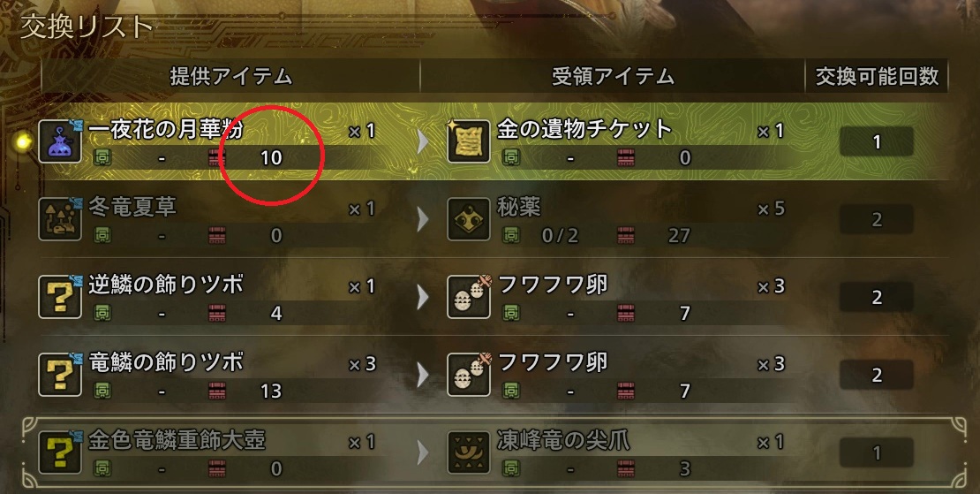This screenshot has height=494, width=980.
Task: Click the exchange count box for 凍峰竜の尖爪
Action: [876, 452]
